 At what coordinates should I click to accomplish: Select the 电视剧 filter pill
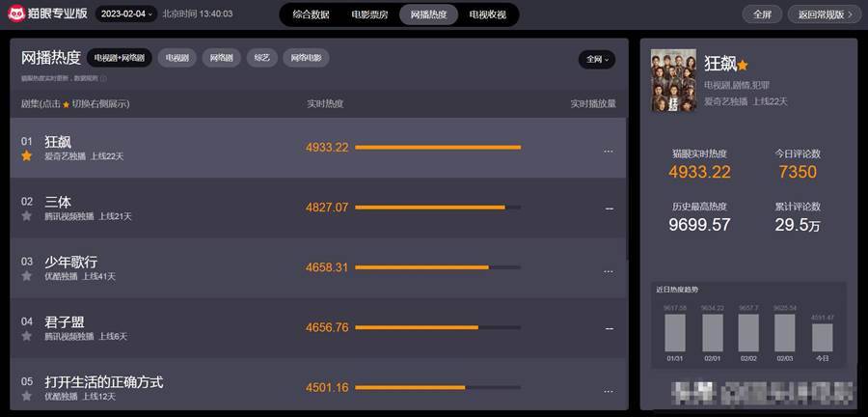coord(177,58)
